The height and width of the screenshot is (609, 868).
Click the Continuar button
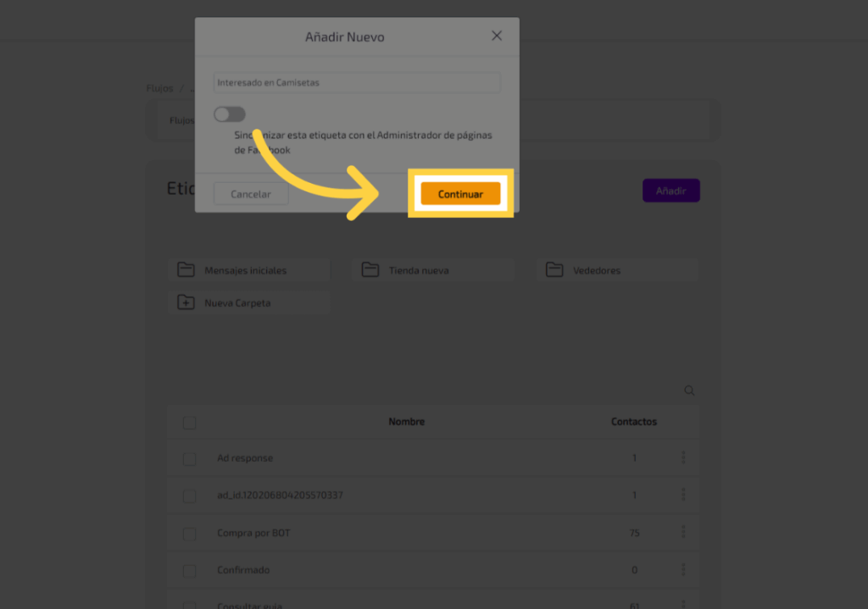click(x=460, y=194)
